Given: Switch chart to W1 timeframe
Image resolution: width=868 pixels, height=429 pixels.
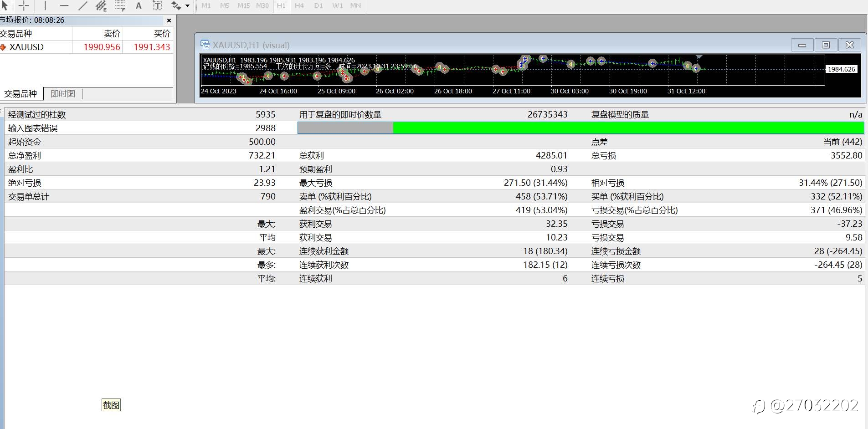Looking at the screenshot, I should 338,5.
